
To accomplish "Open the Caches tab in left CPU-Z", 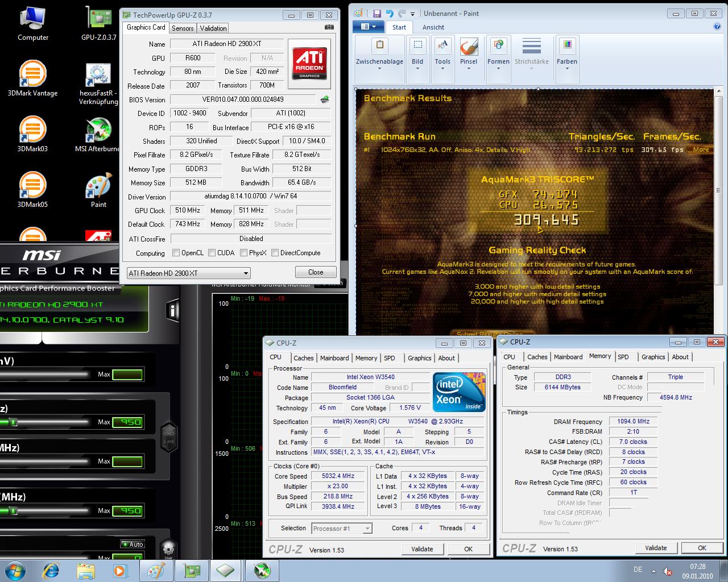I will (303, 358).
